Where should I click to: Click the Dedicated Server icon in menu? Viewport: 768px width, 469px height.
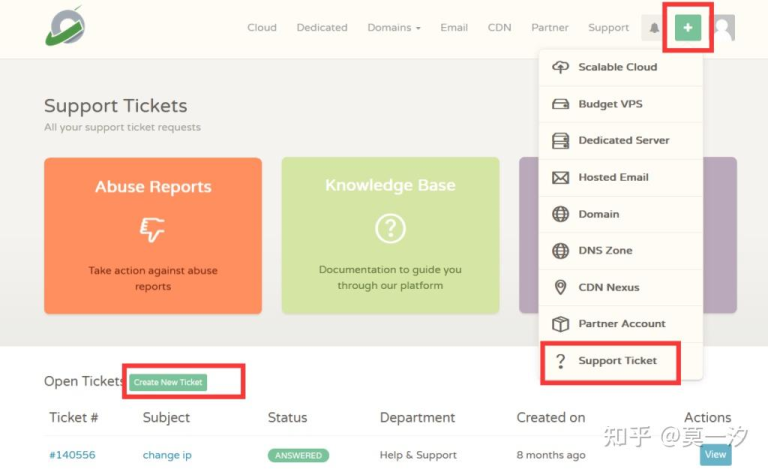[x=560, y=141]
